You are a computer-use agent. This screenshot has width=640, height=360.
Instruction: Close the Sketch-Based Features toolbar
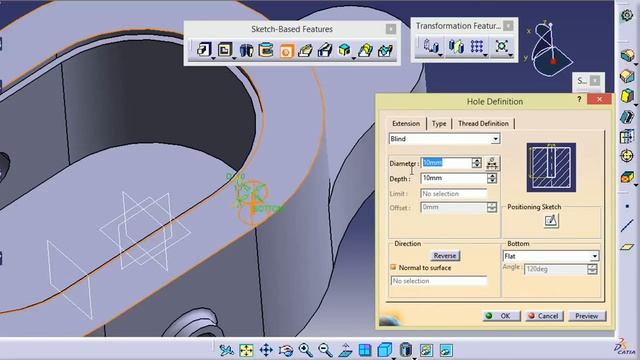tap(391, 29)
